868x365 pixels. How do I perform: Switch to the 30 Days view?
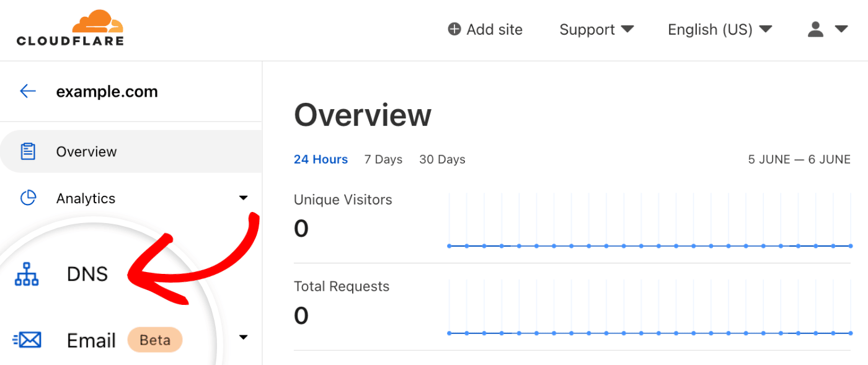click(442, 159)
